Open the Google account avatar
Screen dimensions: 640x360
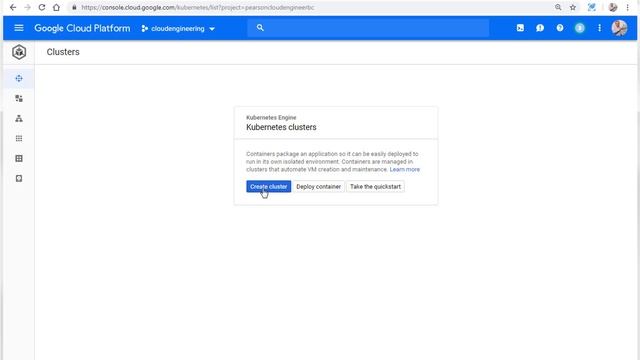pyautogui.click(x=619, y=28)
